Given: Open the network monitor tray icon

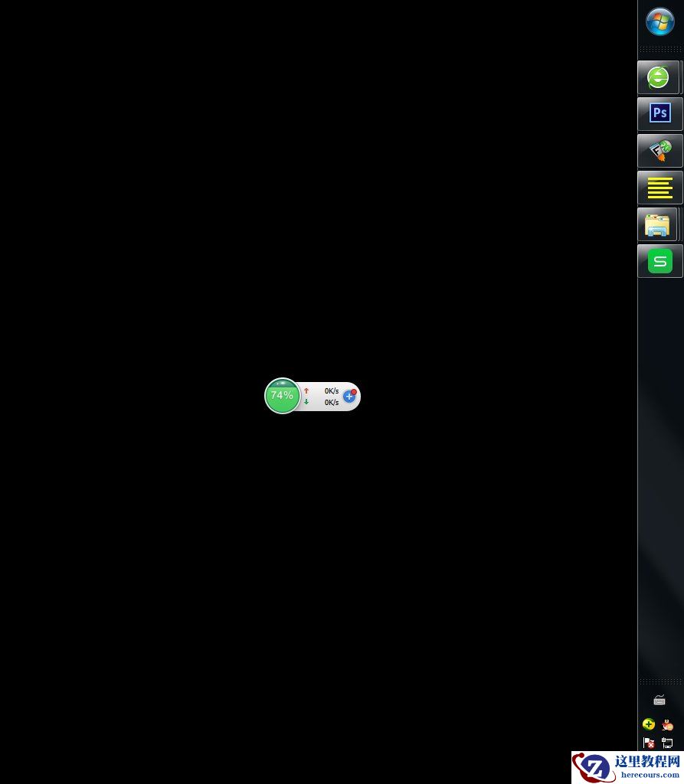Looking at the screenshot, I should pyautogui.click(x=667, y=743).
